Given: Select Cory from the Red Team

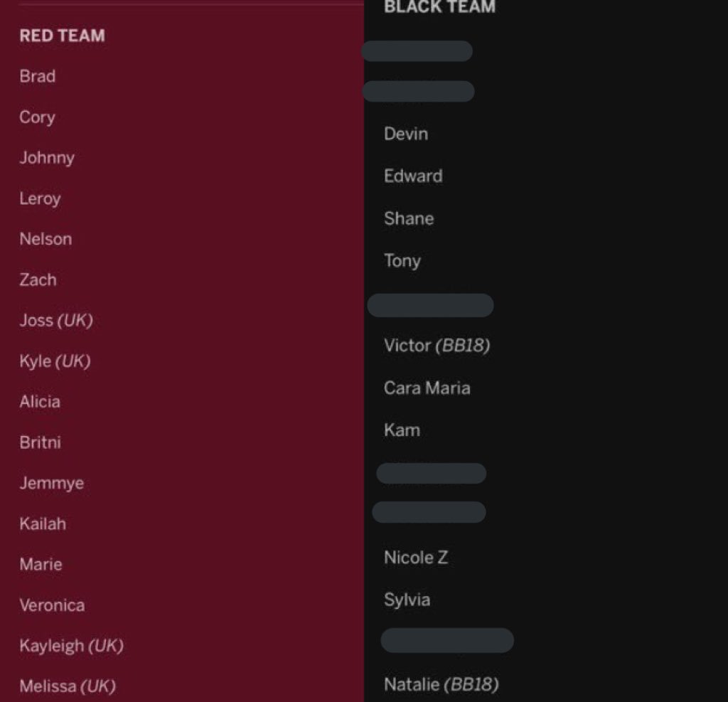Looking at the screenshot, I should click(x=37, y=117).
